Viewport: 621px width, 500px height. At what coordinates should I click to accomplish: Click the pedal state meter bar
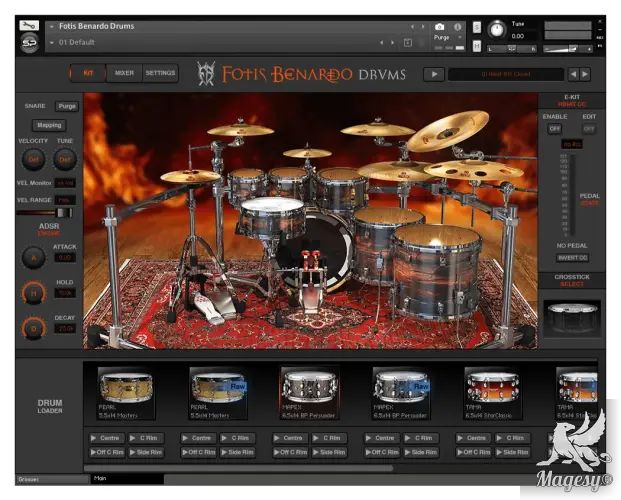(x=572, y=195)
